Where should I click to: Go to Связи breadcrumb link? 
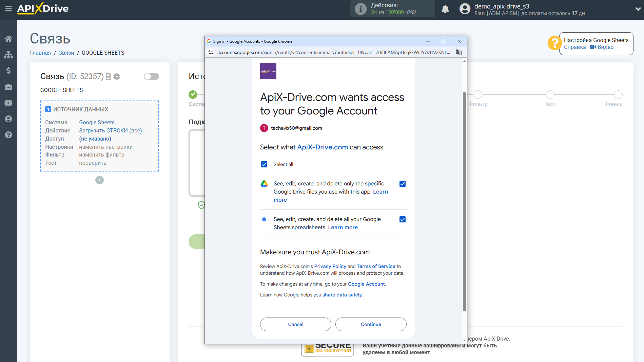point(66,53)
